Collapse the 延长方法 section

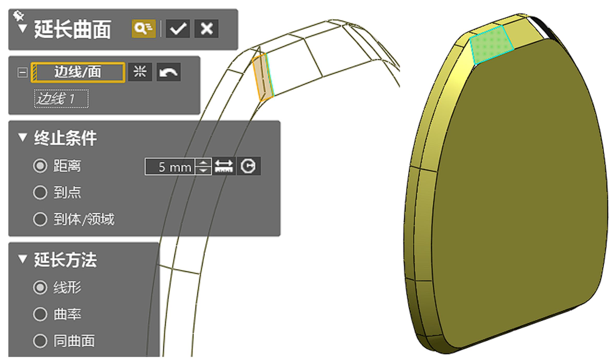point(23,259)
